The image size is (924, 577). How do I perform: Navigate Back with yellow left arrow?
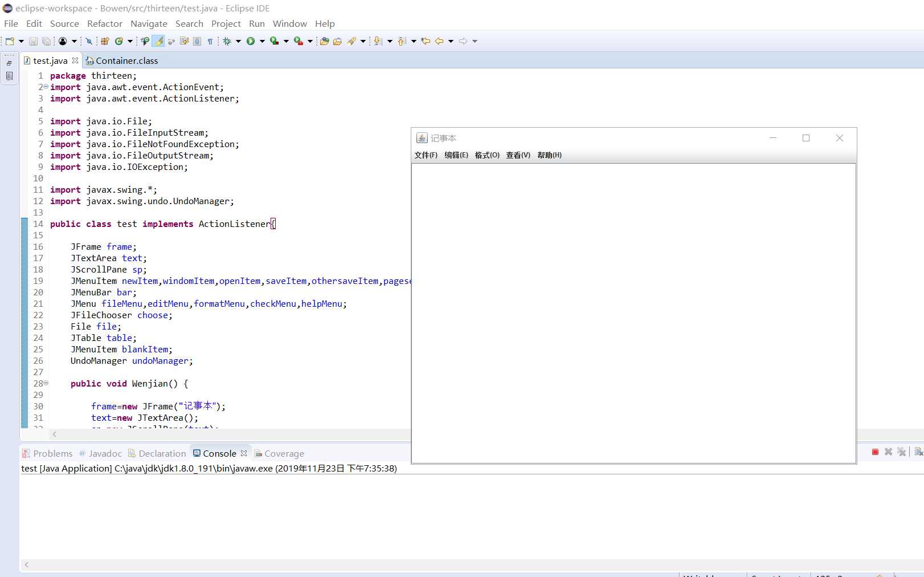[439, 41]
